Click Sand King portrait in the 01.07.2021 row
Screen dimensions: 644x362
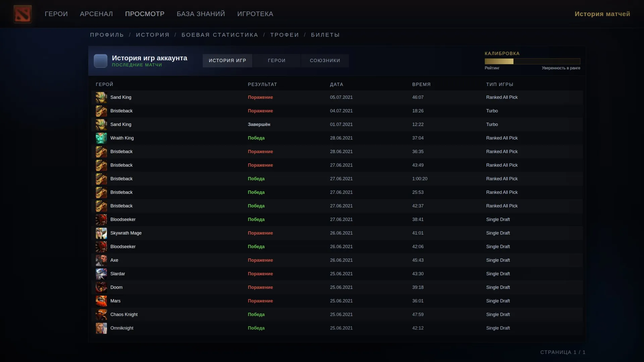(101, 125)
